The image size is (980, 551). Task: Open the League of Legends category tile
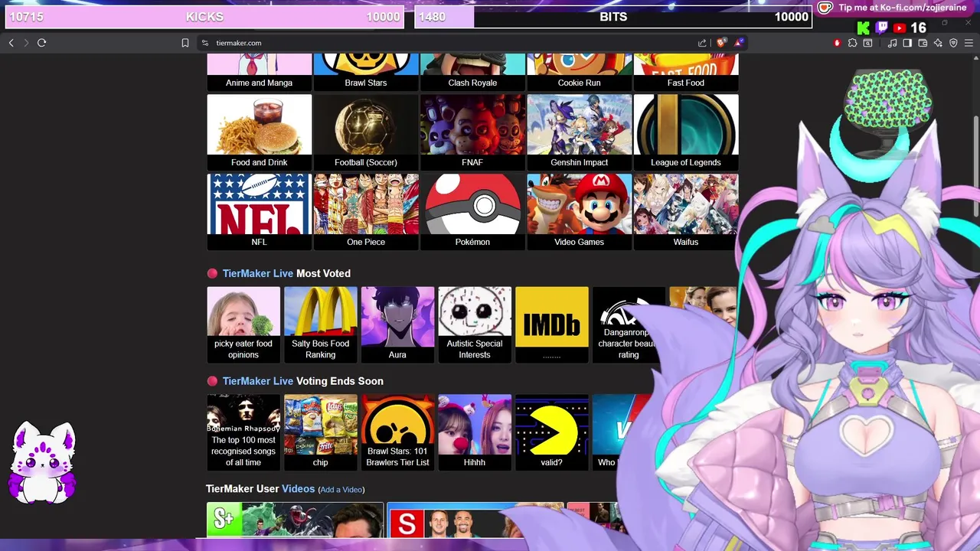[x=686, y=132]
